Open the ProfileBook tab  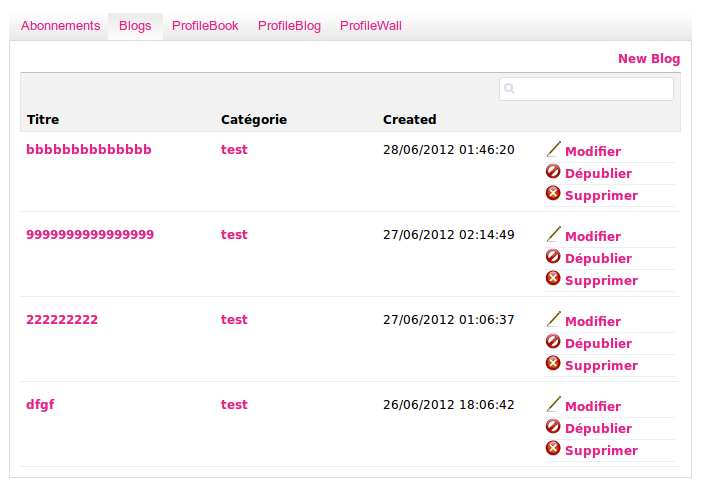click(x=205, y=26)
